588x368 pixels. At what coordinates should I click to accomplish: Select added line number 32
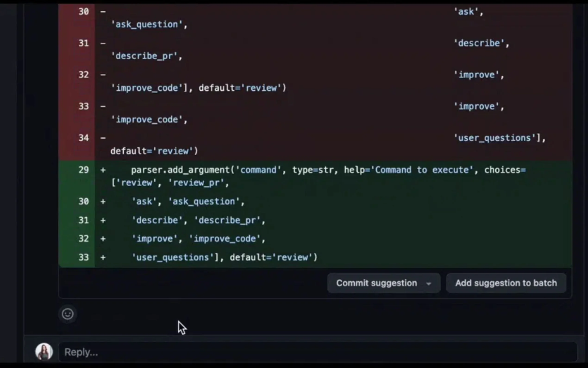point(84,238)
